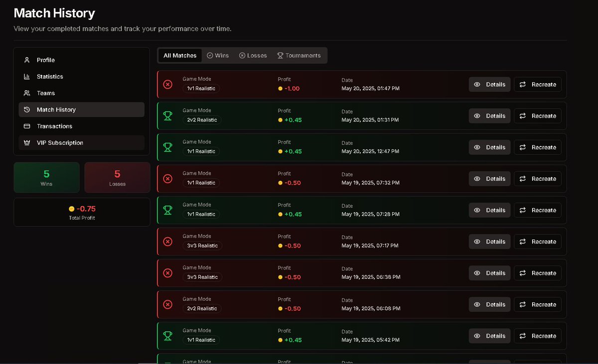Click the -0.75 Total Profit card
The width and height of the screenshot is (598, 364).
(x=82, y=212)
